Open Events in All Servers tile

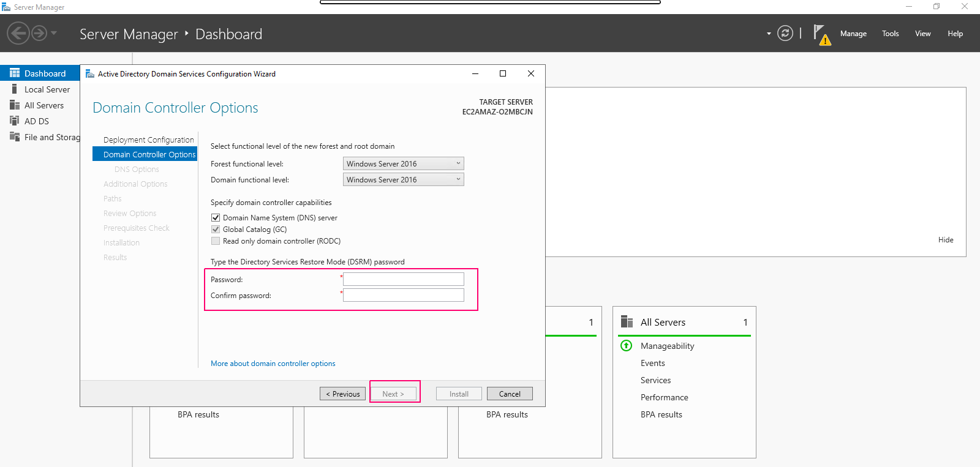[x=652, y=363]
